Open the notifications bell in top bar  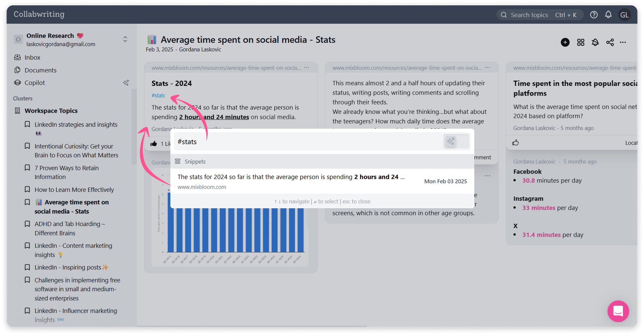coord(608,15)
